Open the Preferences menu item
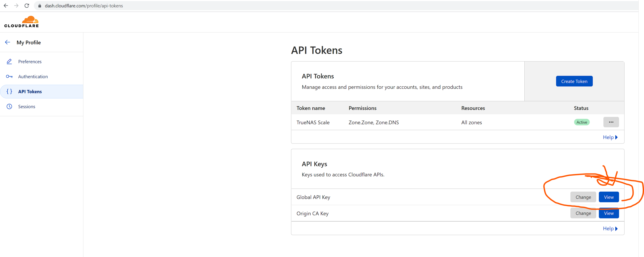The height and width of the screenshot is (257, 644). 42,62
